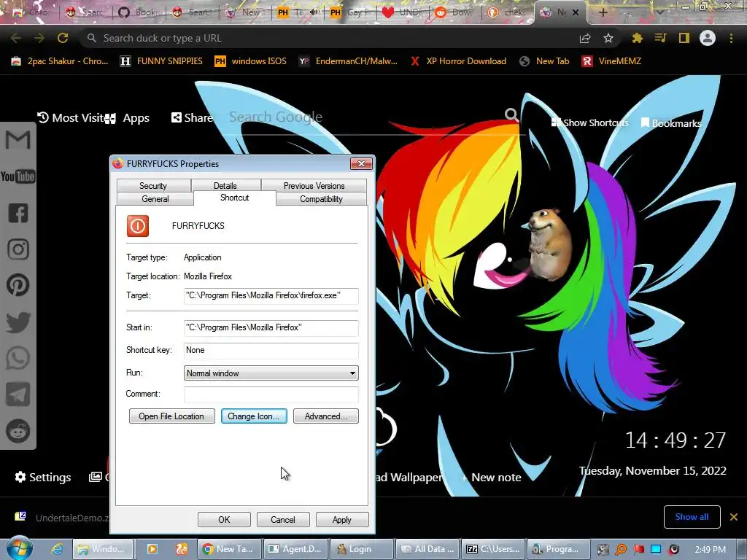Open the Apps link

pyautogui.click(x=128, y=117)
